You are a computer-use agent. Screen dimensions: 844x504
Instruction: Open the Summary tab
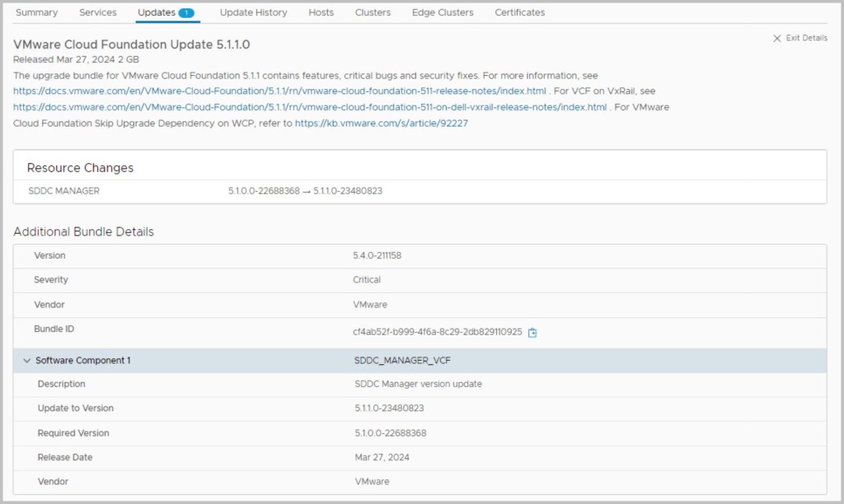[x=36, y=12]
